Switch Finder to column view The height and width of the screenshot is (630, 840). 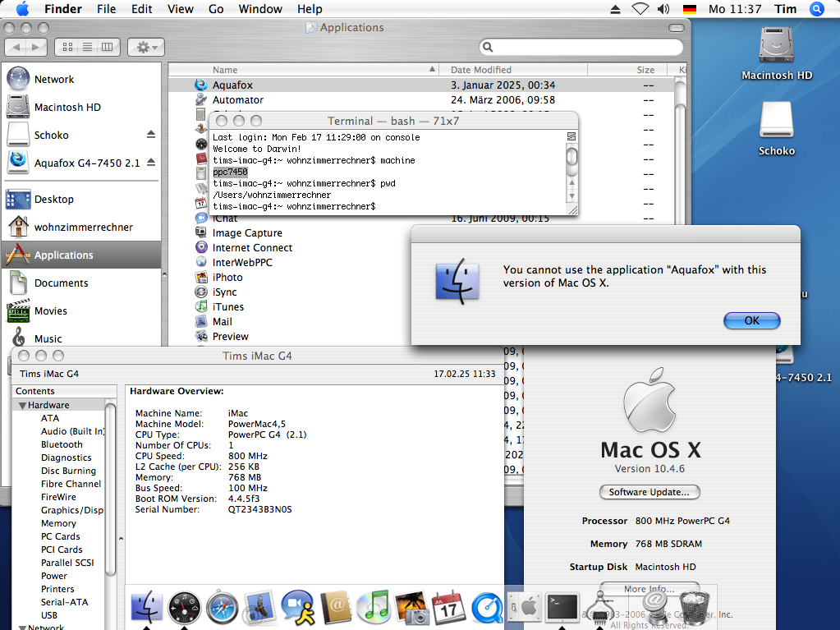coord(107,47)
